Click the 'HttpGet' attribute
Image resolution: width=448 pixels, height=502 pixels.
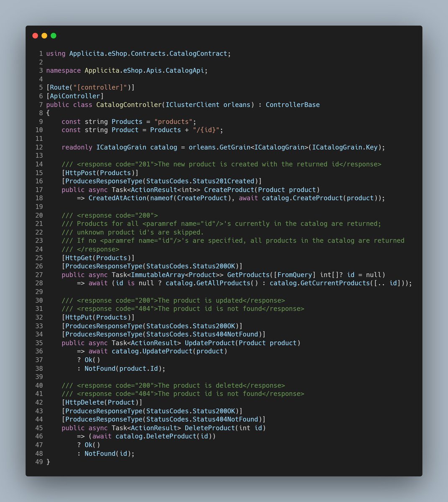[x=79, y=258]
